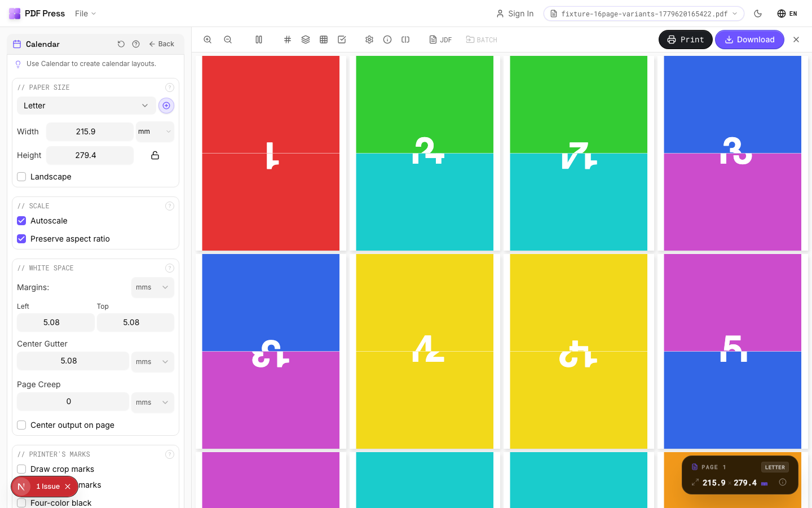Go Back from Calendar panel
Viewport: 812px width, 508px height.
[x=162, y=44]
